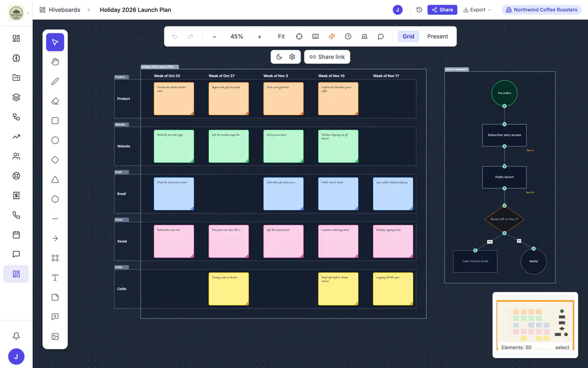Click the blue Share button

(442, 10)
